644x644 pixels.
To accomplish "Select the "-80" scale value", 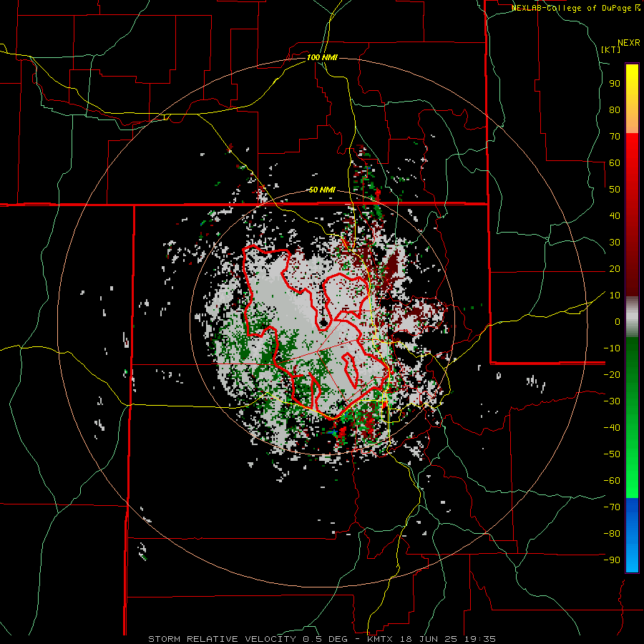I will pyautogui.click(x=612, y=534).
